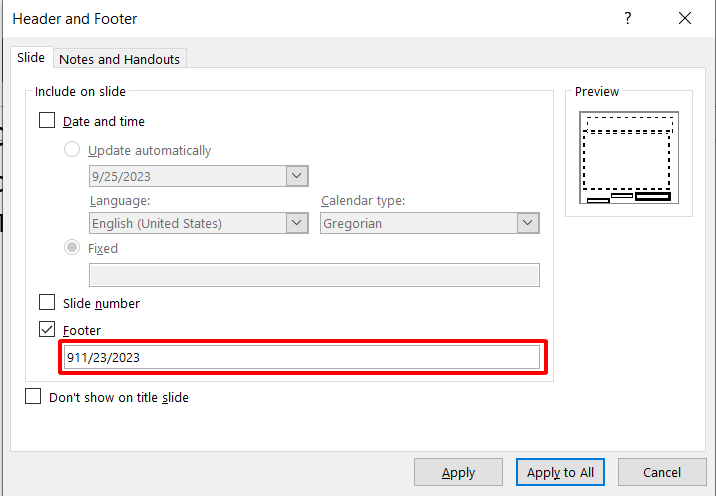The height and width of the screenshot is (496, 716).
Task: Select the Slide tab
Action: tap(31, 58)
